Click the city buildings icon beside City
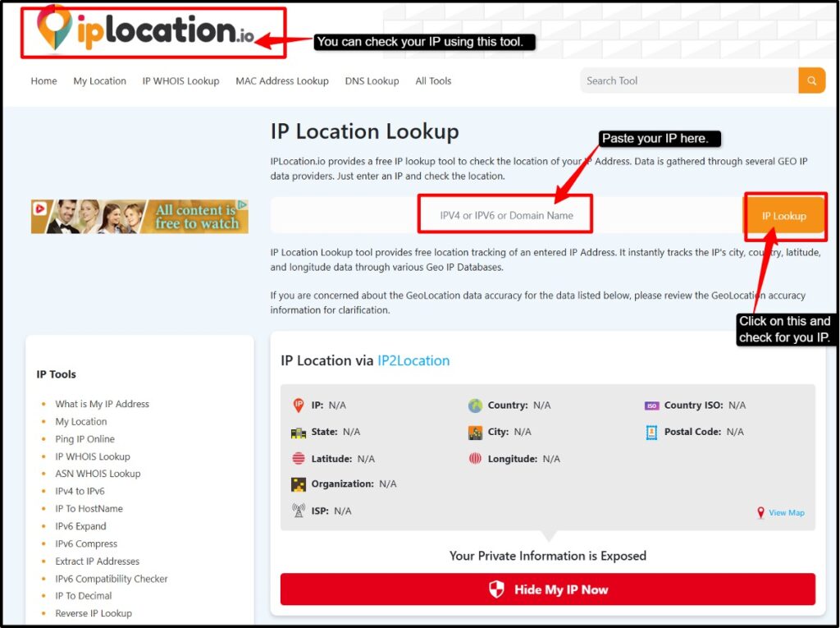 coord(475,433)
